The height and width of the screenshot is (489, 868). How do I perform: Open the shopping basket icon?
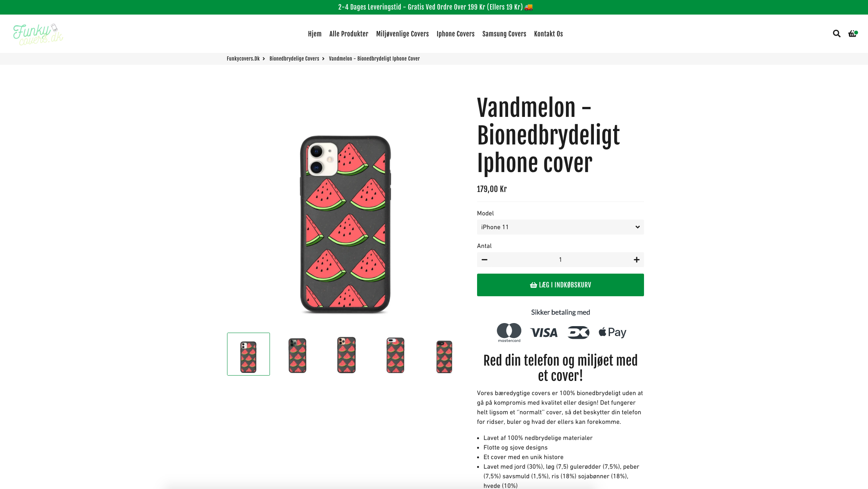tap(853, 34)
